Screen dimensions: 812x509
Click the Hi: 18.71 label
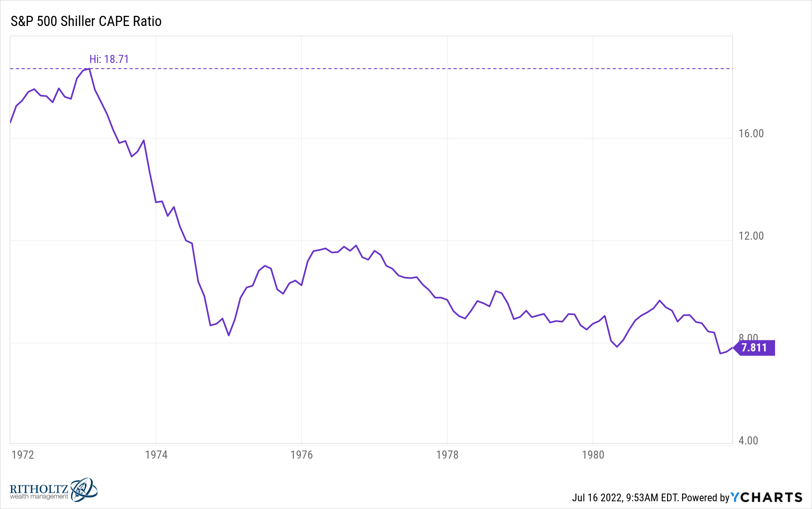tap(109, 59)
